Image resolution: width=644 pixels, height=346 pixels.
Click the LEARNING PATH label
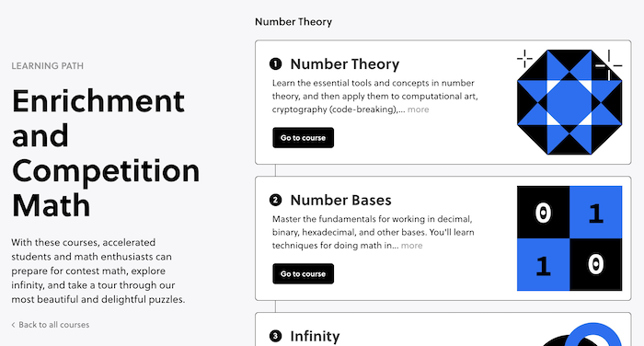(x=48, y=65)
